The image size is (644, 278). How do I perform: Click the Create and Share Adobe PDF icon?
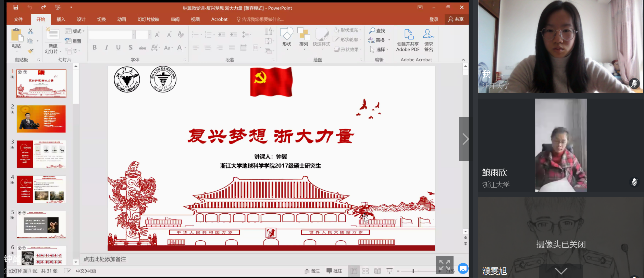tap(408, 35)
